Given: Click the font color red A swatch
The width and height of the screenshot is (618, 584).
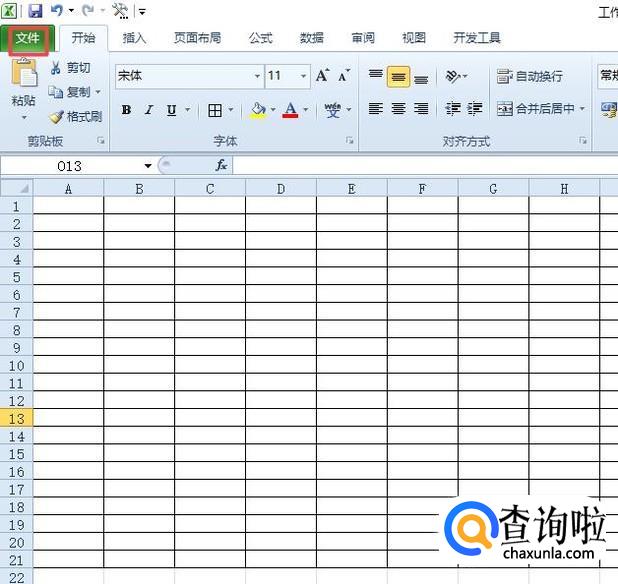Looking at the screenshot, I should click(x=290, y=110).
